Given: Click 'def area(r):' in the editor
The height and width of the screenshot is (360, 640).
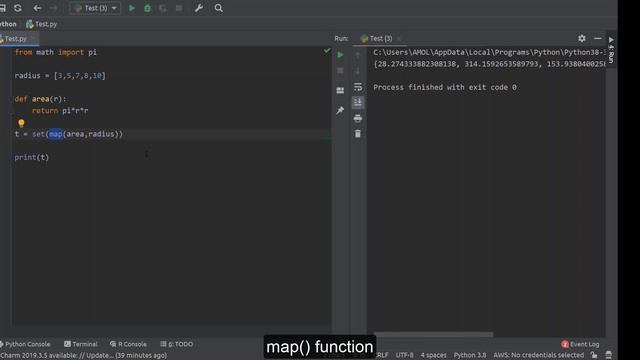Looking at the screenshot, I should (x=40, y=99).
